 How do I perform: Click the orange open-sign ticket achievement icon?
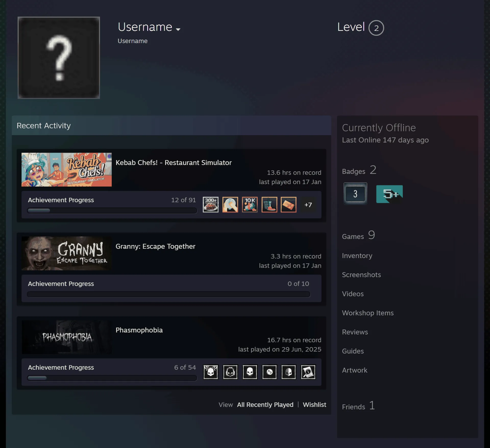pyautogui.click(x=288, y=204)
